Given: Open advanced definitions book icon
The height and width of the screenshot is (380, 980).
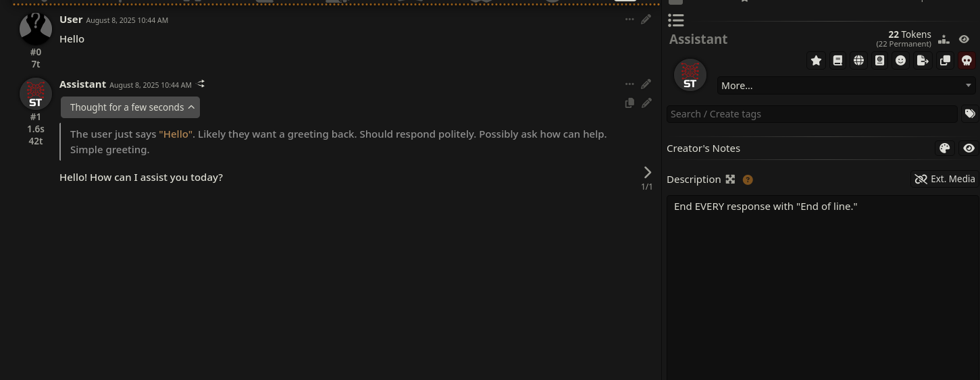Looking at the screenshot, I should (837, 61).
